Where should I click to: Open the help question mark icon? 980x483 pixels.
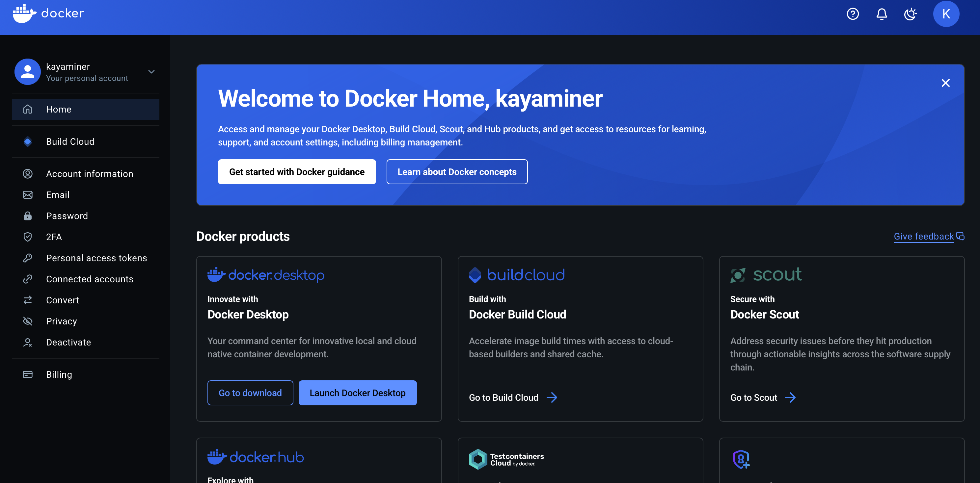(x=853, y=14)
